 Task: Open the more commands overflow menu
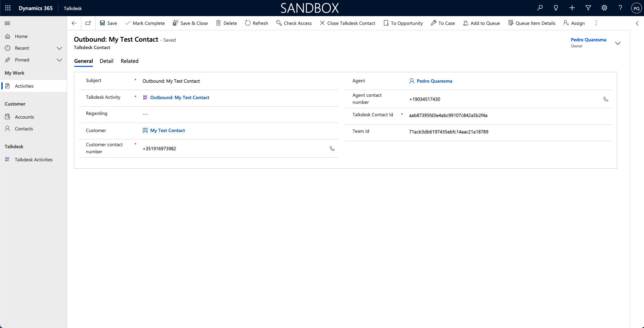pos(596,23)
